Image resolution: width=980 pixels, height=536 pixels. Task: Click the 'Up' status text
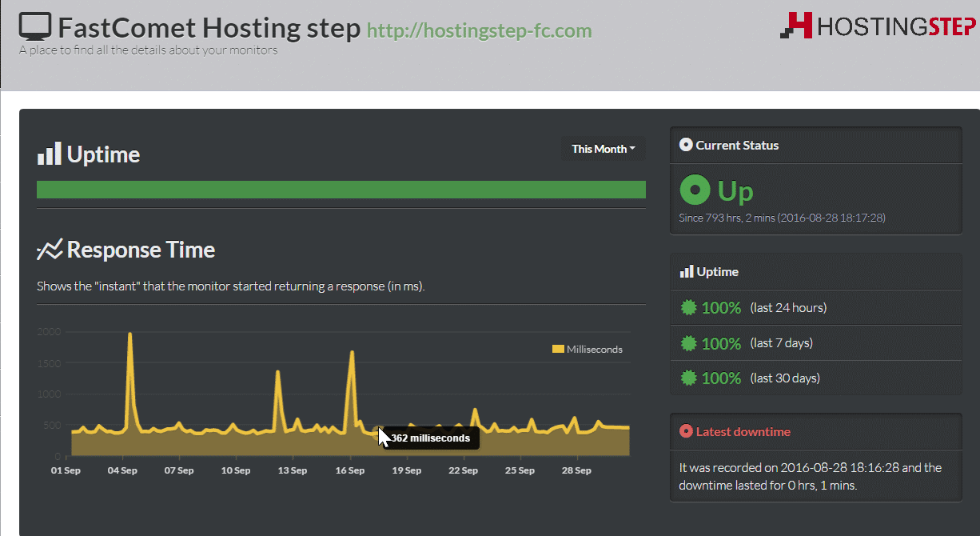[x=735, y=191]
